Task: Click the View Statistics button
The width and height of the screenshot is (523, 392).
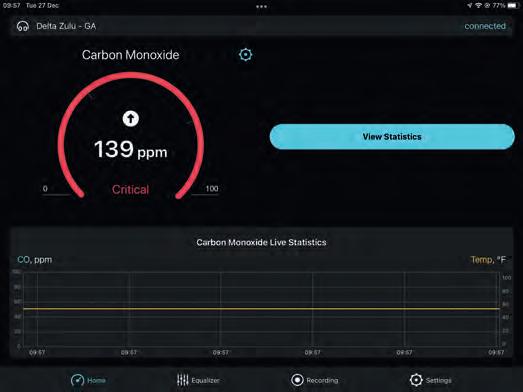Action: [392, 137]
